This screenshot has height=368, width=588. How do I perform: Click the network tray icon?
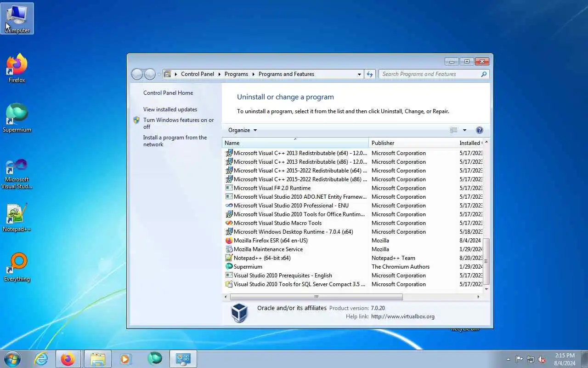click(531, 359)
